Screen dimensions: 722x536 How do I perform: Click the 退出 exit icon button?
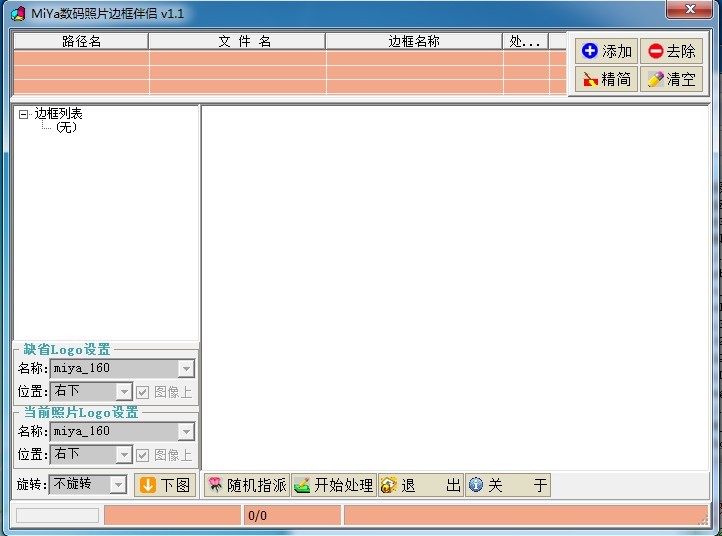pyautogui.click(x=420, y=485)
